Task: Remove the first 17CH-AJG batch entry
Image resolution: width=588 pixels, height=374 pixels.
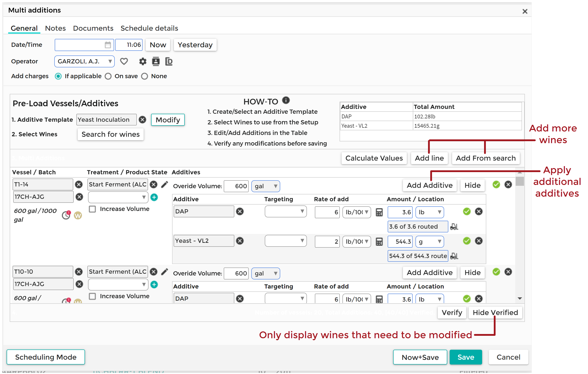Action: (79, 197)
